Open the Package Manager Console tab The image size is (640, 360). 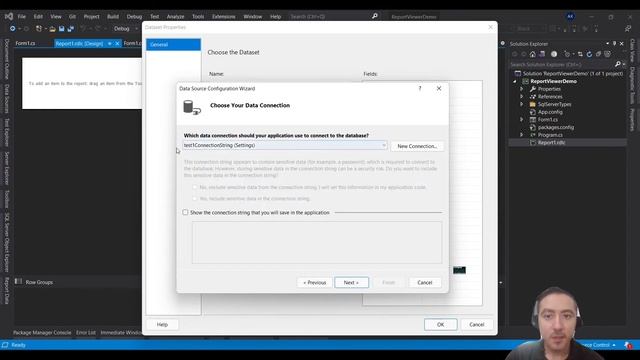42,333
